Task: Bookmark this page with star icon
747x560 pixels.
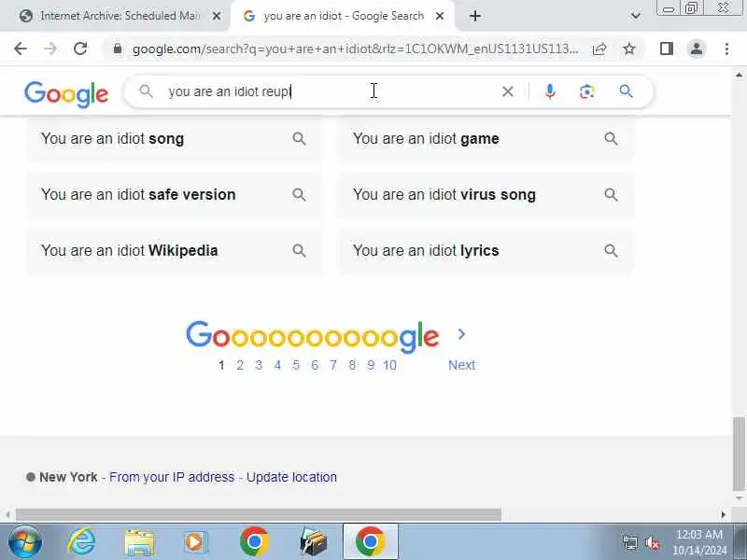Action: point(629,49)
